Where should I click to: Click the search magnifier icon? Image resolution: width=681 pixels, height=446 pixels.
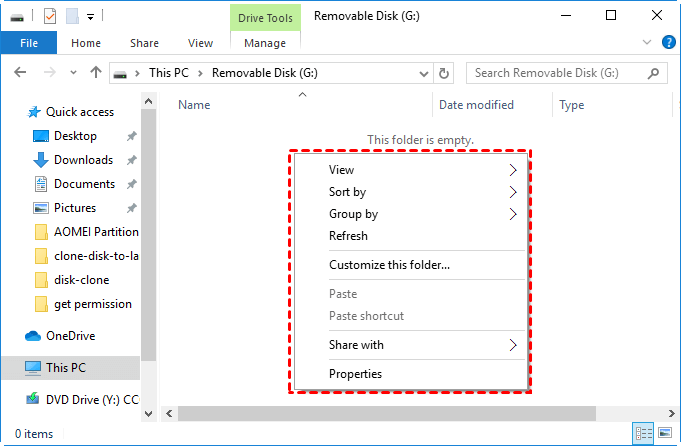click(654, 73)
